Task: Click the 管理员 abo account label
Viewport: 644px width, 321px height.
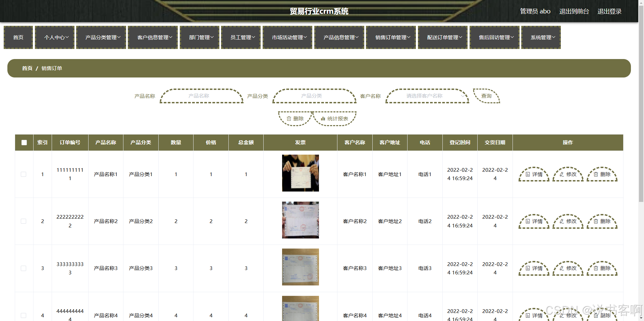Action: [535, 11]
